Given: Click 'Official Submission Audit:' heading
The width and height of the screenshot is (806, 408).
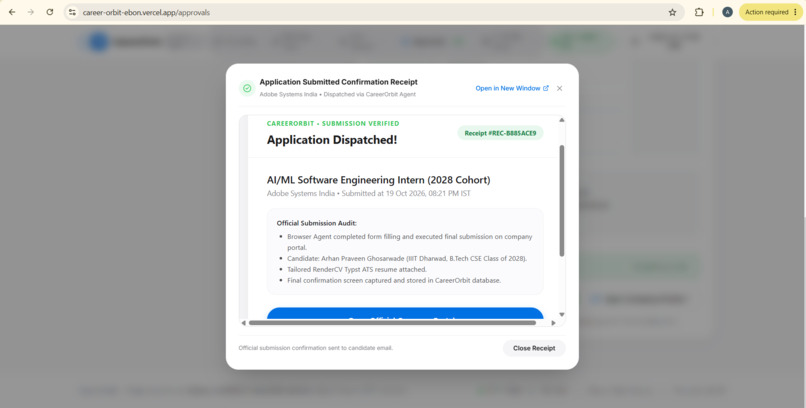Looking at the screenshot, I should (317, 223).
